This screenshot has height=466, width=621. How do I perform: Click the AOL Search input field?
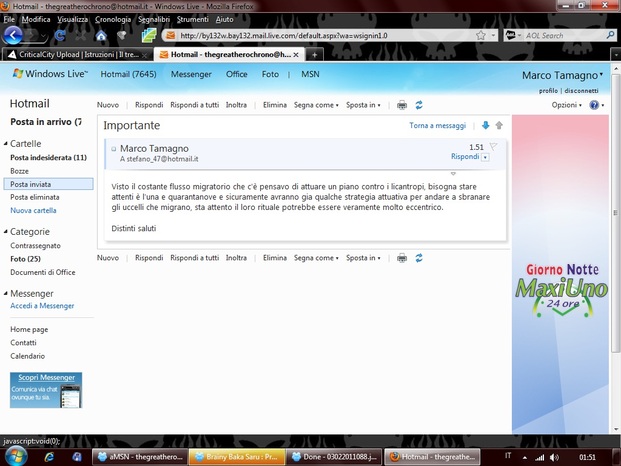564,36
